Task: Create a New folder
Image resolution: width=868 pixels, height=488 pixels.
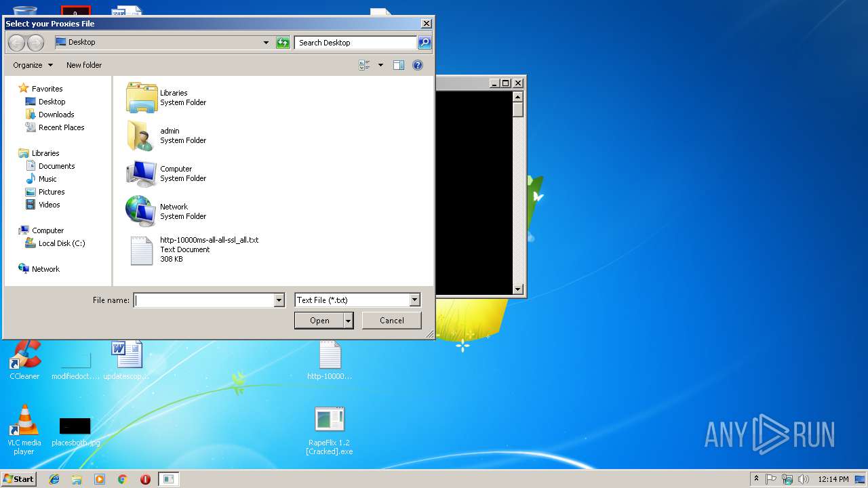Action: point(84,65)
